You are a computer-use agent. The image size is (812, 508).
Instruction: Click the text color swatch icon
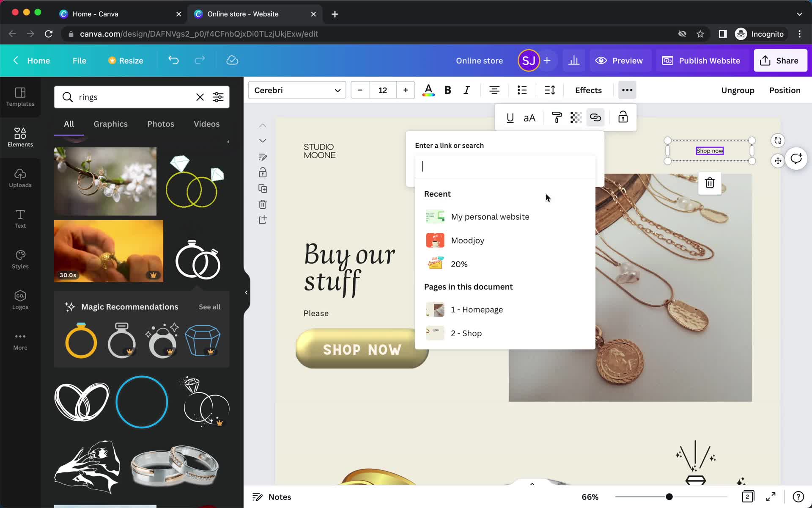428,90
